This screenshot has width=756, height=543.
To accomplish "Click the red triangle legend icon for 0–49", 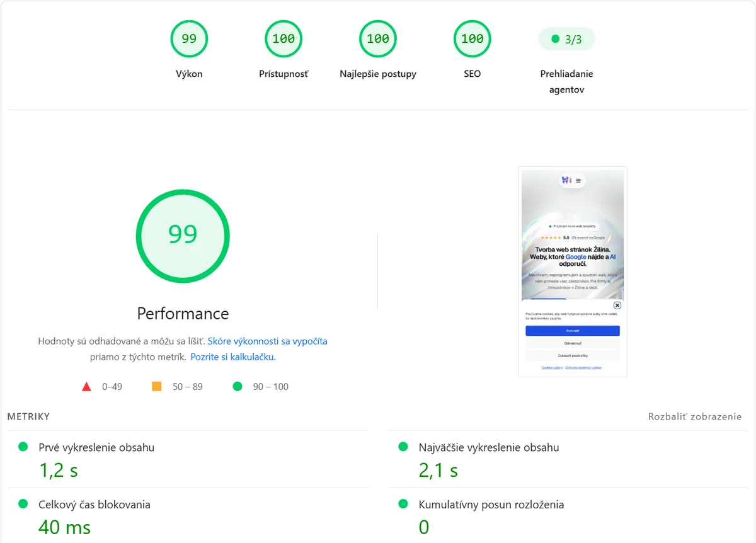I will [86, 387].
